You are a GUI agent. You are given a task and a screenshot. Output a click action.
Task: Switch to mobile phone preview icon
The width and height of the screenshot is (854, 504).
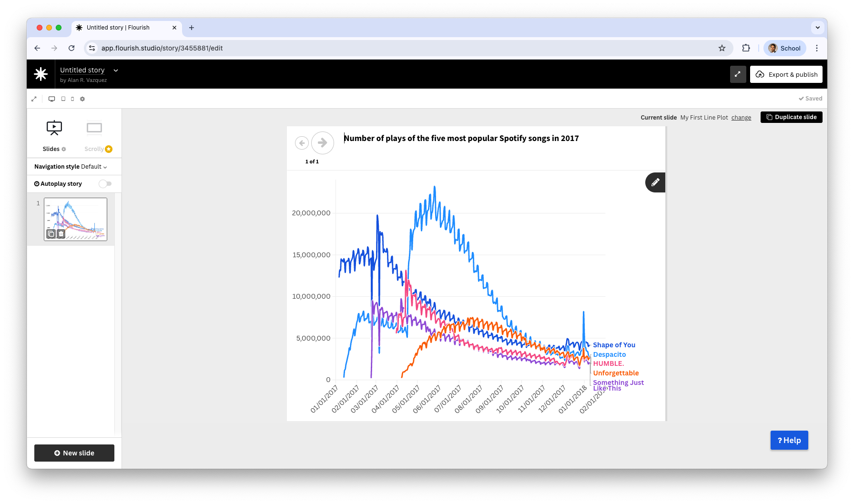(72, 99)
